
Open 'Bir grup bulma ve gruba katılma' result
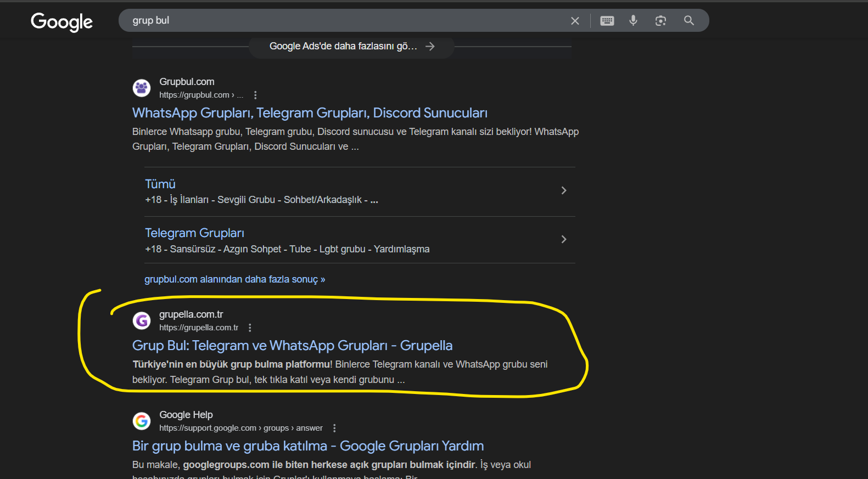pos(308,446)
